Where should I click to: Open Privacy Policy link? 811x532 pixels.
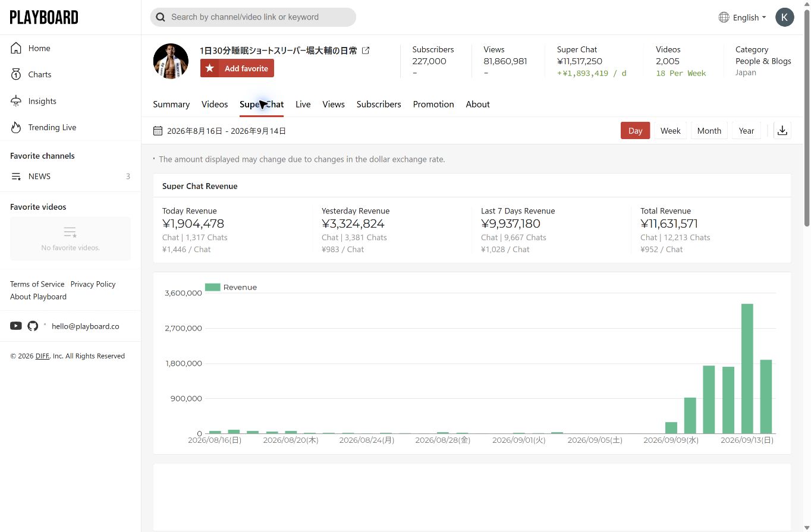93,284
